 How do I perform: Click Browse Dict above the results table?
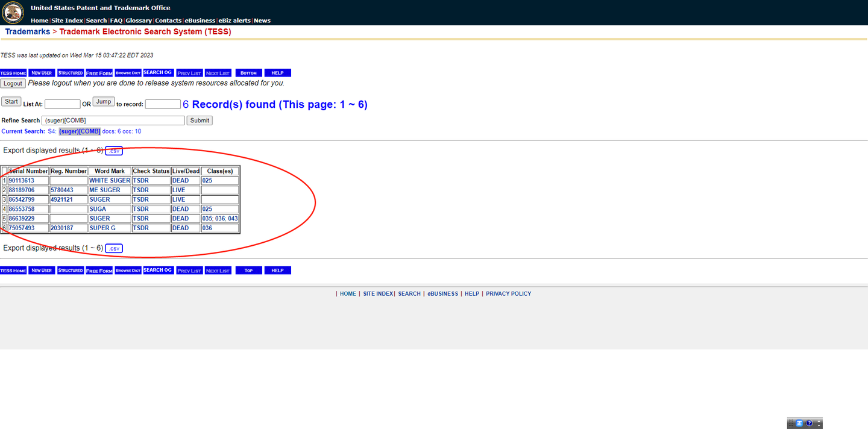(128, 73)
